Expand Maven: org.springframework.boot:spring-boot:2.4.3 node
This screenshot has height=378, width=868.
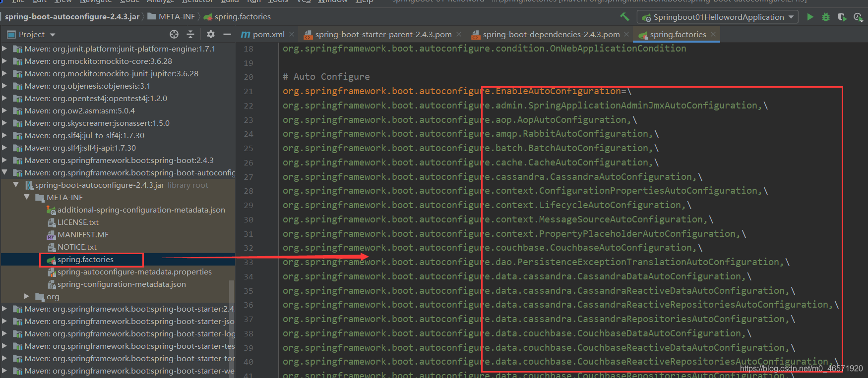(x=5, y=161)
